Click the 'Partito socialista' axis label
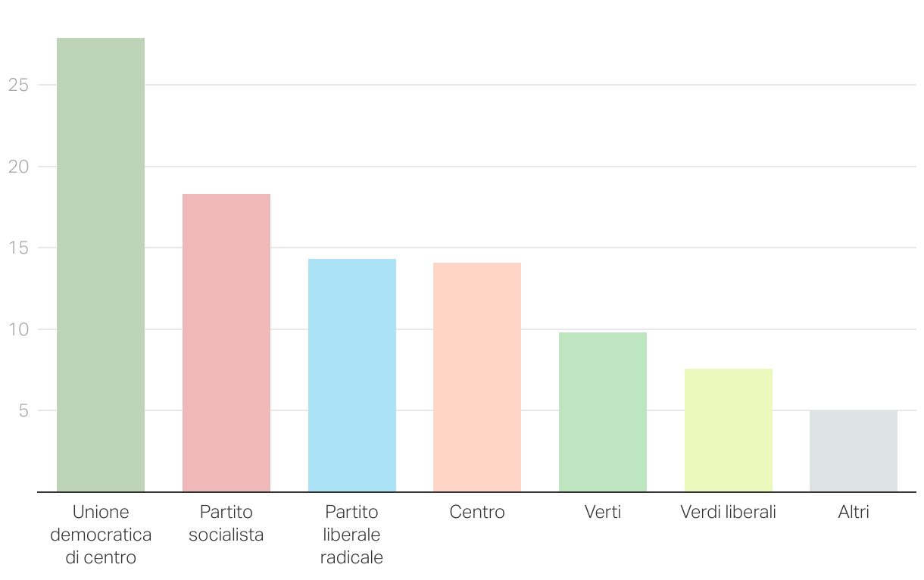924x580 pixels. click(x=226, y=524)
